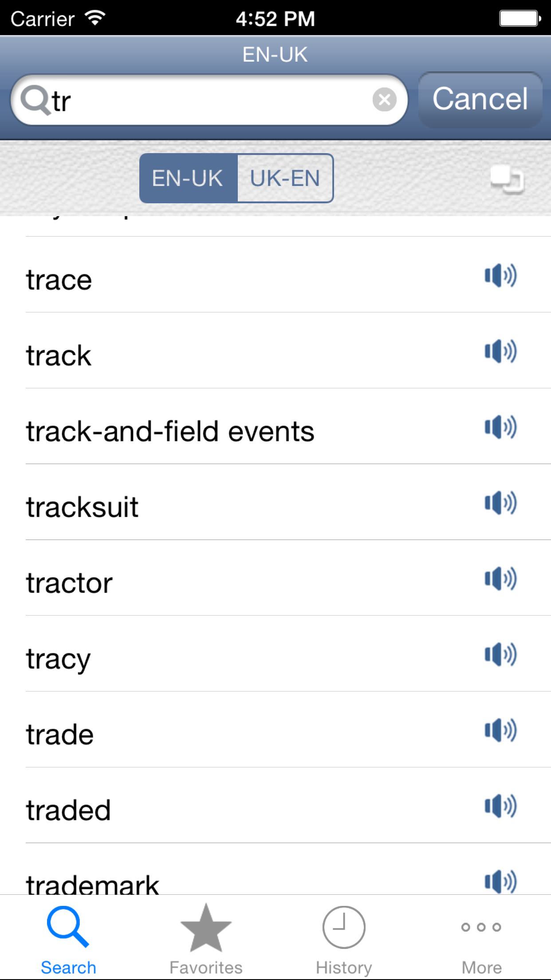The image size is (551, 980).
Task: Clear the search field text
Action: [x=384, y=99]
